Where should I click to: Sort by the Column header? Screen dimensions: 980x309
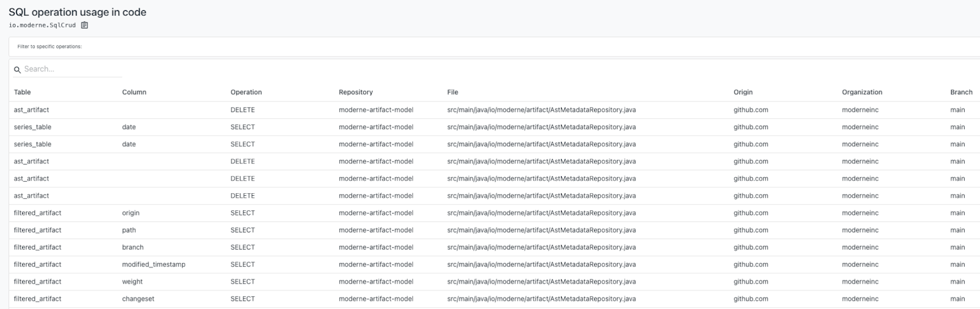pos(134,92)
